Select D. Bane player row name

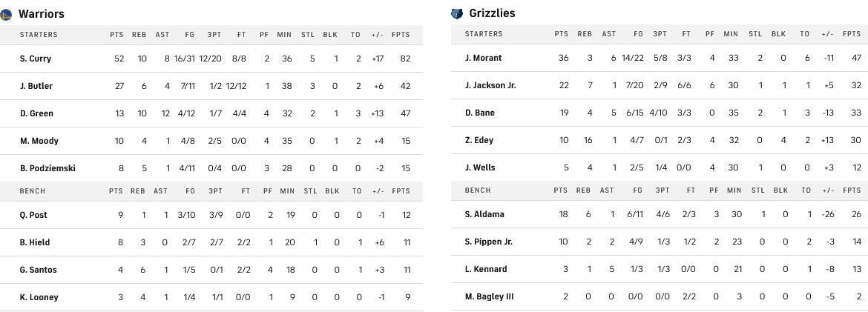(480, 113)
